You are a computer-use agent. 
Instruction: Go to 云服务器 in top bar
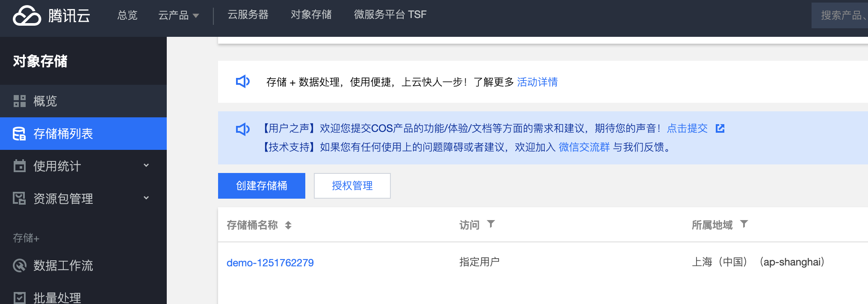coord(248,15)
